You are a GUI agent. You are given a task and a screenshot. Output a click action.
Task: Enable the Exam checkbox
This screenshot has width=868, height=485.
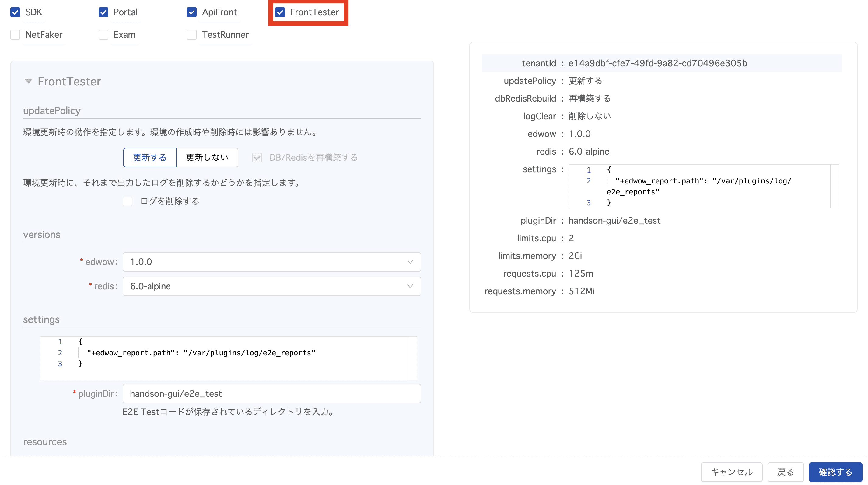[103, 35]
